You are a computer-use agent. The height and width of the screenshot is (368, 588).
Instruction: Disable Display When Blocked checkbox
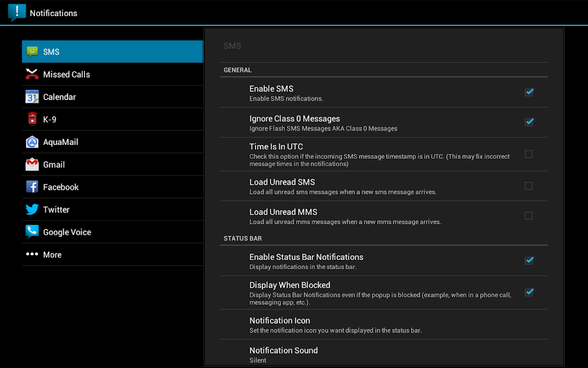coord(529,292)
